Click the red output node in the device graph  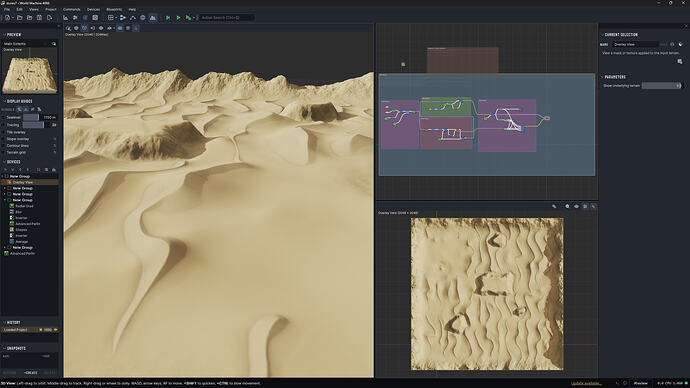coord(547,118)
